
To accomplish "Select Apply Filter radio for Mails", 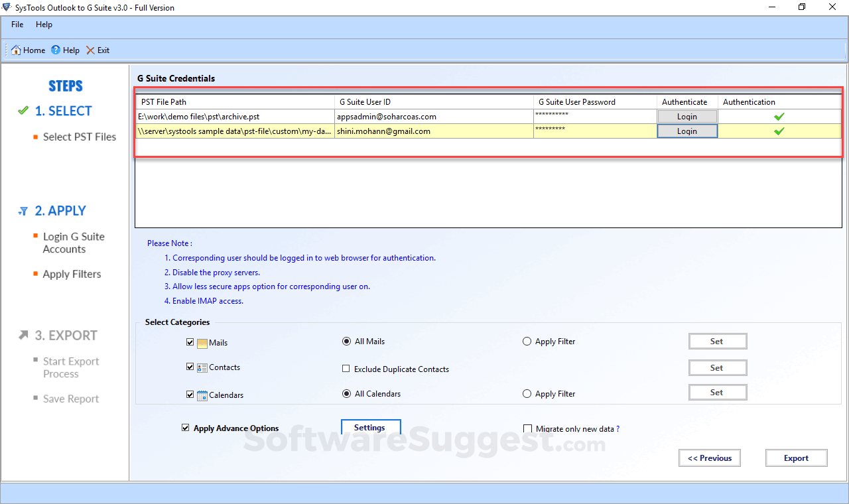I will [527, 342].
